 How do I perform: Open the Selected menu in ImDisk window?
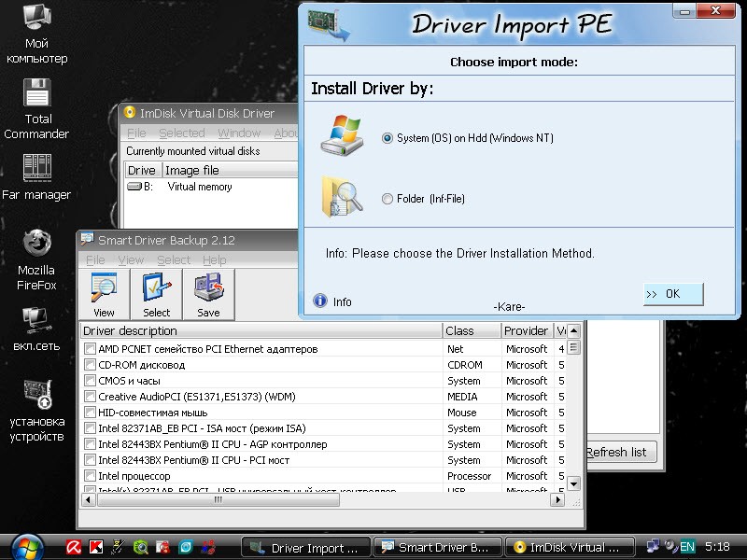click(x=181, y=133)
